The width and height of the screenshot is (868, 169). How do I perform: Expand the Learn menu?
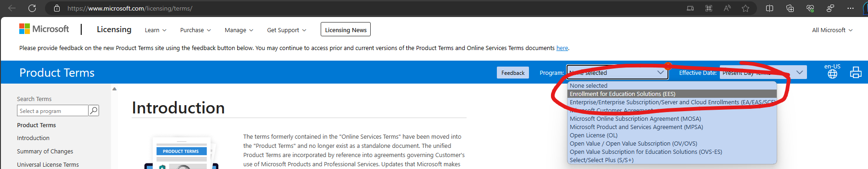(x=156, y=30)
